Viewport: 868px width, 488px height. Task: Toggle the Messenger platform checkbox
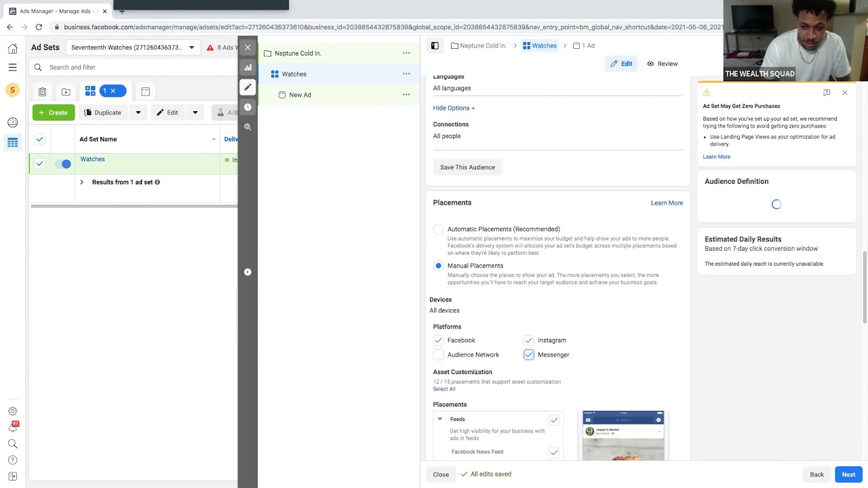click(528, 354)
